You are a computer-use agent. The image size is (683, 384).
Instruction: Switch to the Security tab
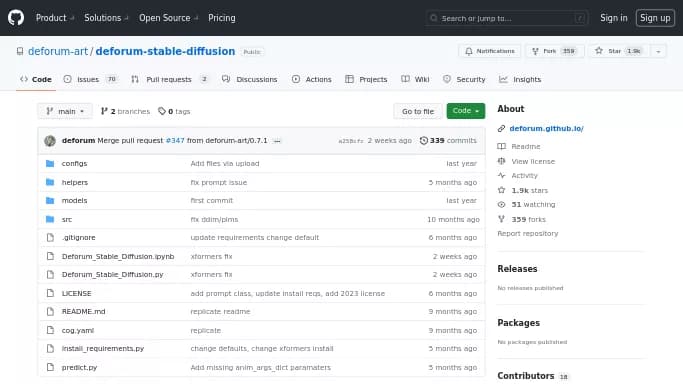tap(464, 79)
